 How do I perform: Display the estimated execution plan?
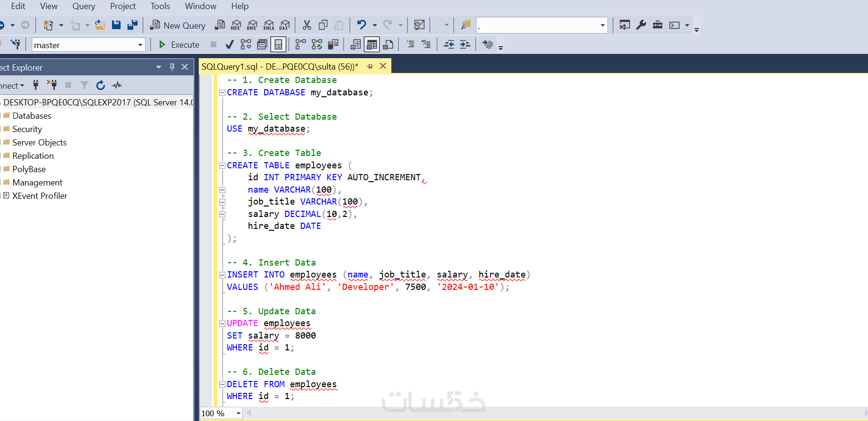245,45
